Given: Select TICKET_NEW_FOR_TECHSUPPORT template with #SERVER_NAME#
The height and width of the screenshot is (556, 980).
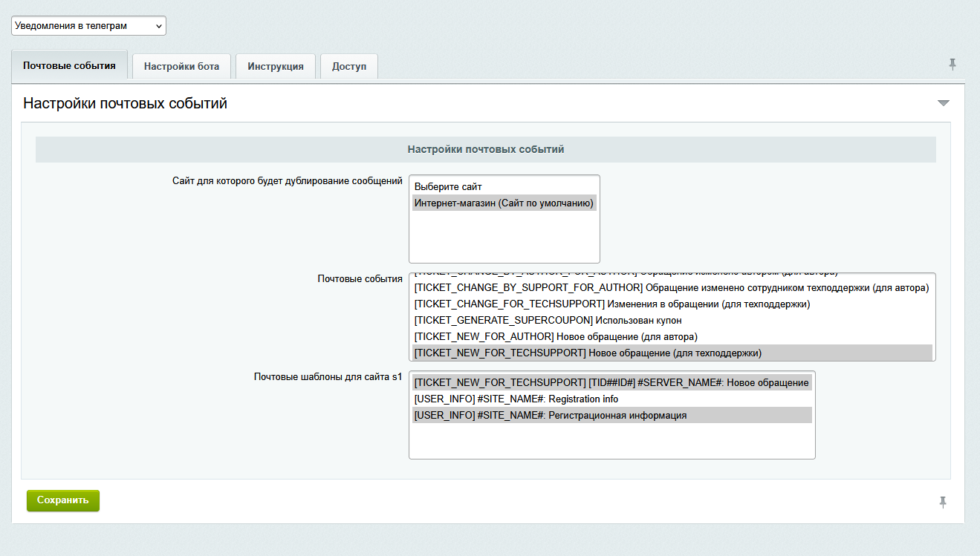Looking at the screenshot, I should click(x=611, y=382).
